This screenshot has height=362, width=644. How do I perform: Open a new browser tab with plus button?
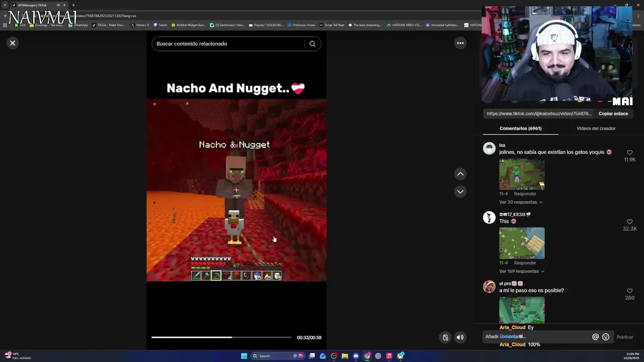tap(73, 5)
